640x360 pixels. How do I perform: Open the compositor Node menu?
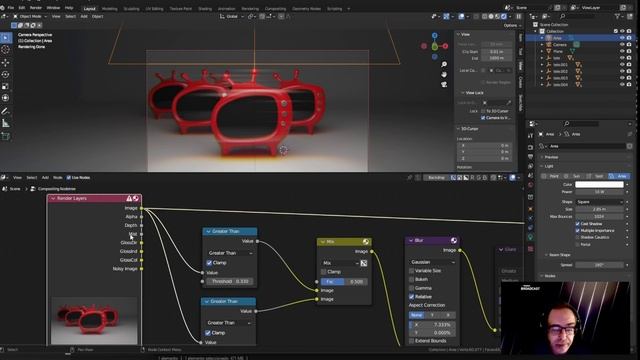coord(58,178)
